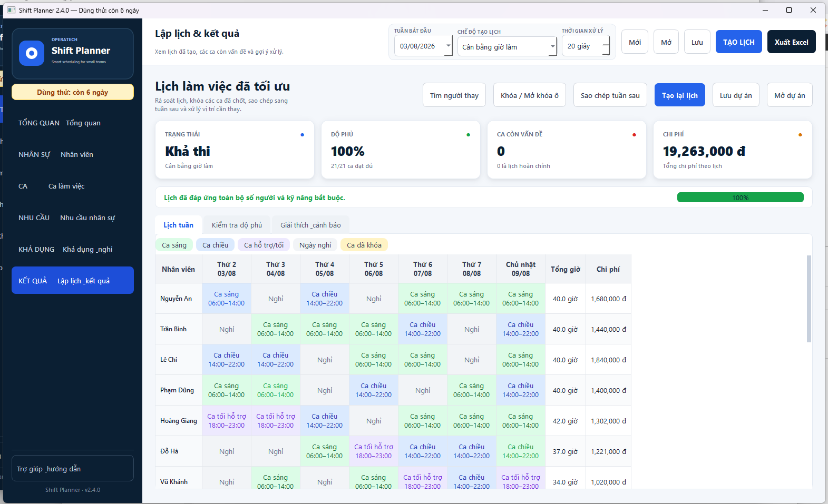This screenshot has width=828, height=504.
Task: Open Trợ giúp hướng dẫn help button
Action: 73,469
